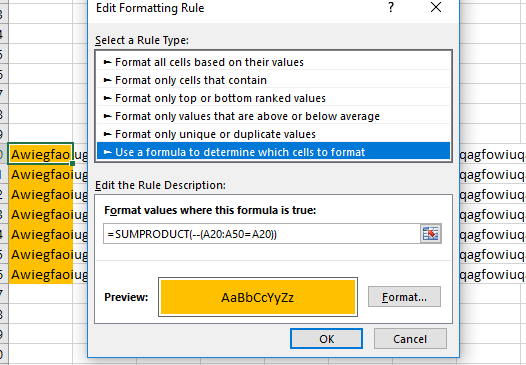Confirm the rule with OK
This screenshot has height=365, width=526.
326,339
